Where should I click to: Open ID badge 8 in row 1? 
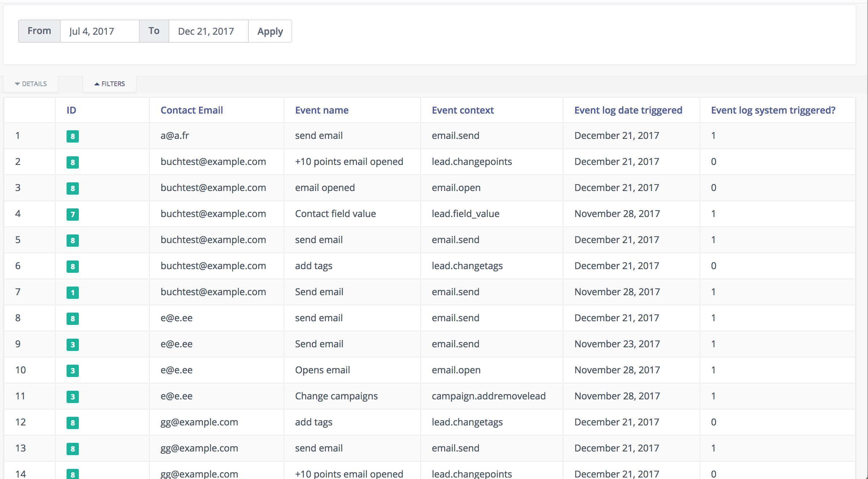73,136
